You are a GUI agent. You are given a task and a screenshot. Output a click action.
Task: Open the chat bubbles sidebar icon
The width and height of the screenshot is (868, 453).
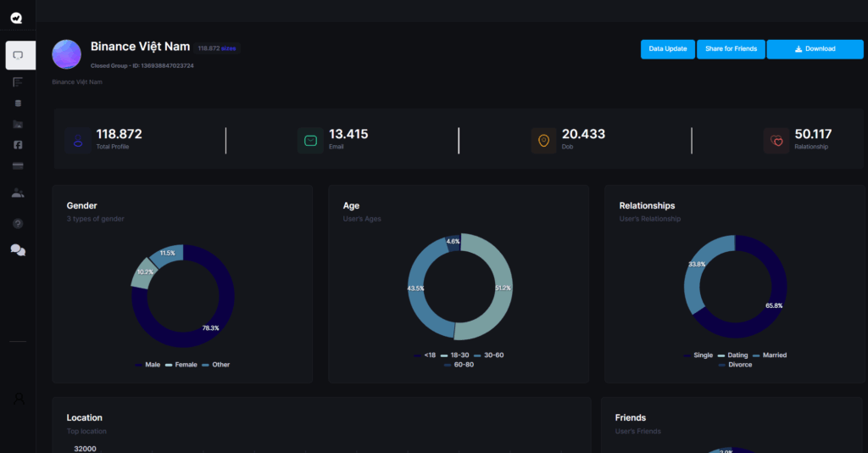click(x=18, y=249)
